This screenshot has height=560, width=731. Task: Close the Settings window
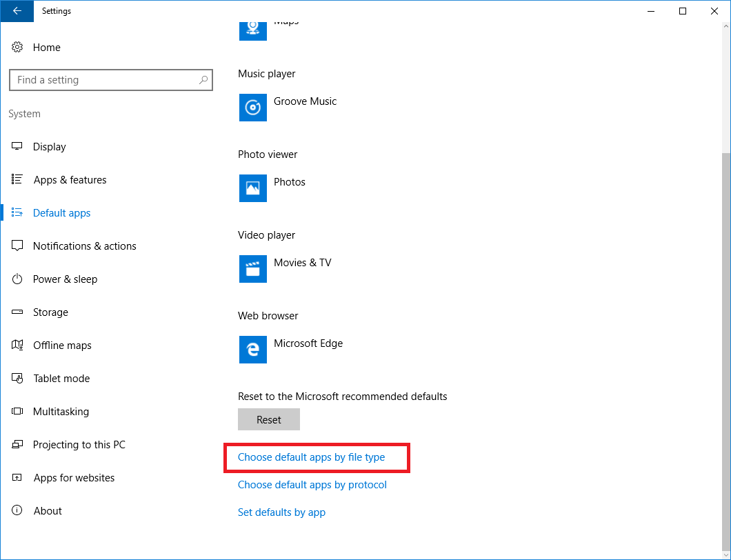(714, 11)
